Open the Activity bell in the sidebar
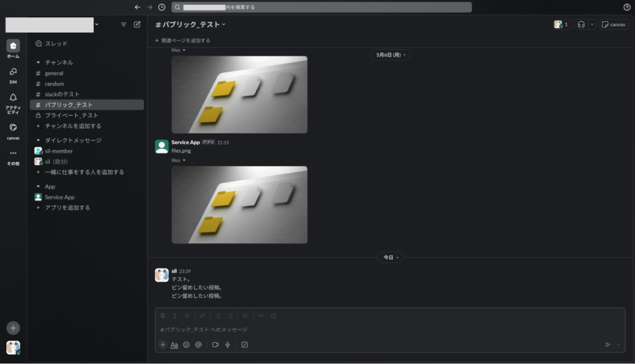Screen dimensions: 635x364 (x=13, y=97)
